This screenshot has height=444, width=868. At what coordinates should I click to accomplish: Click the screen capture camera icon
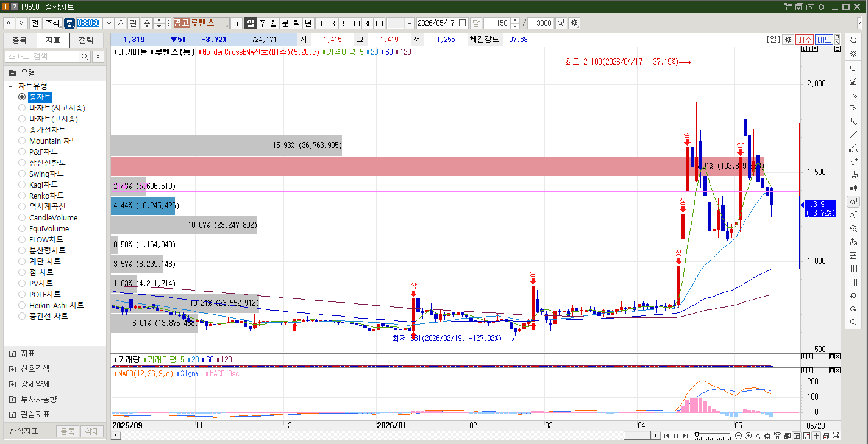click(x=810, y=7)
